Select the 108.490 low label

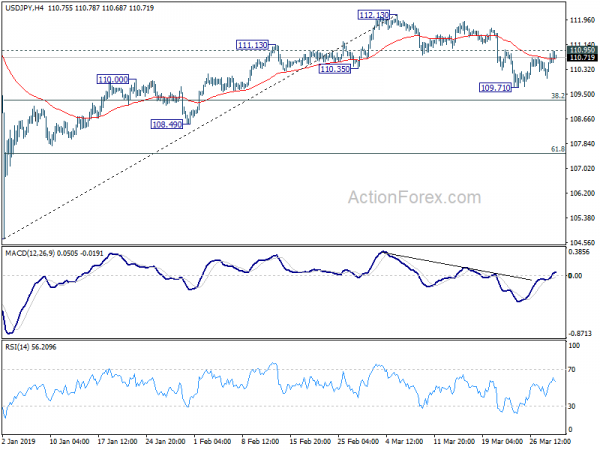tap(166, 124)
